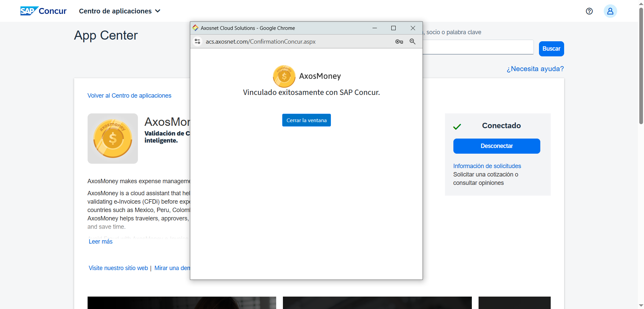The width and height of the screenshot is (644, 309).
Task: Open the user profile avatar icon
Action: pyautogui.click(x=610, y=11)
